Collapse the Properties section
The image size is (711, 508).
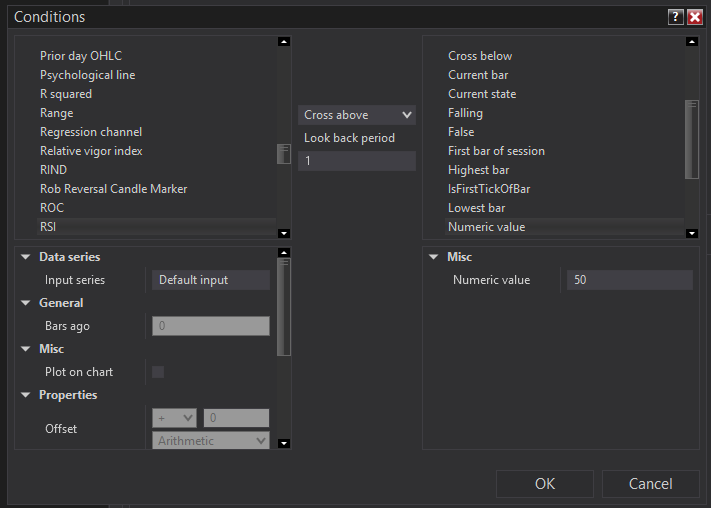[x=24, y=395]
